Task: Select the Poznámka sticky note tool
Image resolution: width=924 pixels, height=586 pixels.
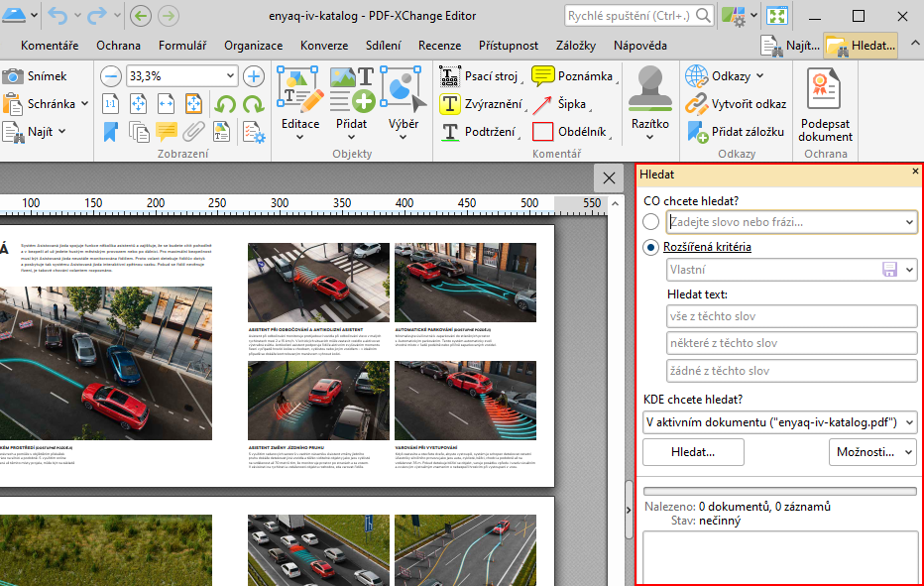Action: (x=573, y=76)
